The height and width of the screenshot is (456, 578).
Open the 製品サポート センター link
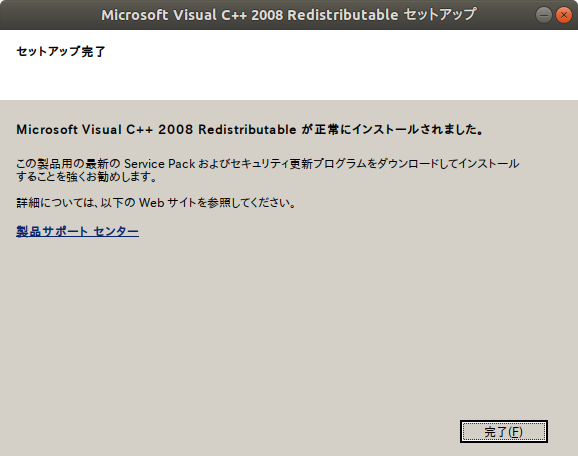coord(77,232)
